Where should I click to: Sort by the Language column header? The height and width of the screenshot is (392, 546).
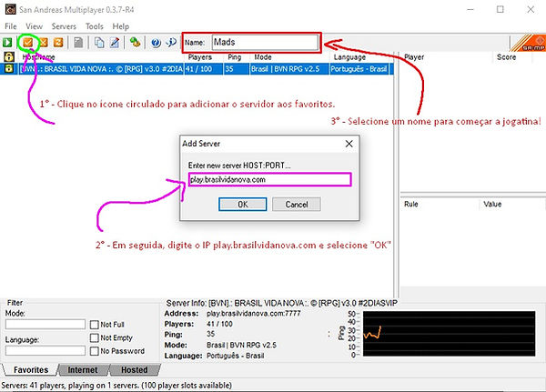(x=361, y=57)
